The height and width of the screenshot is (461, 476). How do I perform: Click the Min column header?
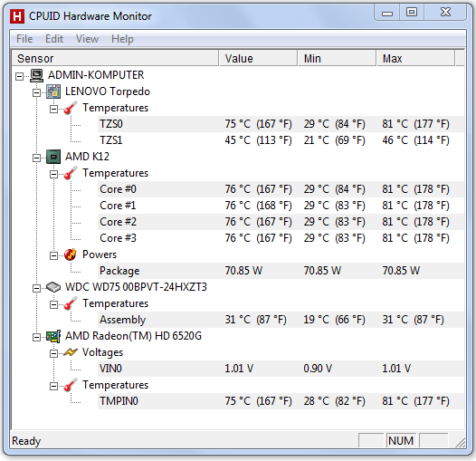point(337,58)
